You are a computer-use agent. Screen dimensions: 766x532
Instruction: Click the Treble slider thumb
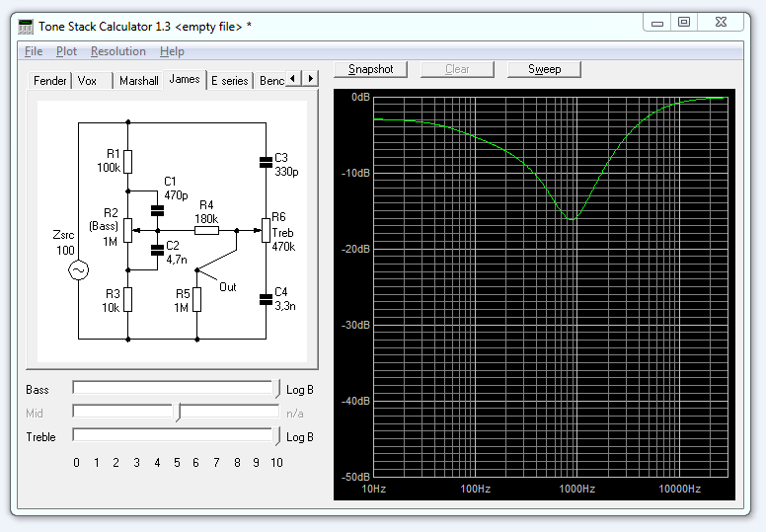(276, 436)
